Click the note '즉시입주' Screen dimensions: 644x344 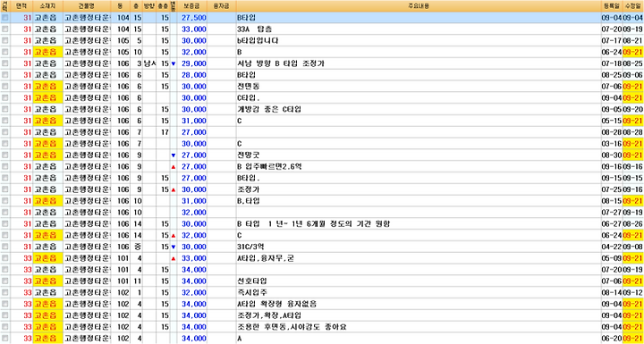(x=252, y=293)
